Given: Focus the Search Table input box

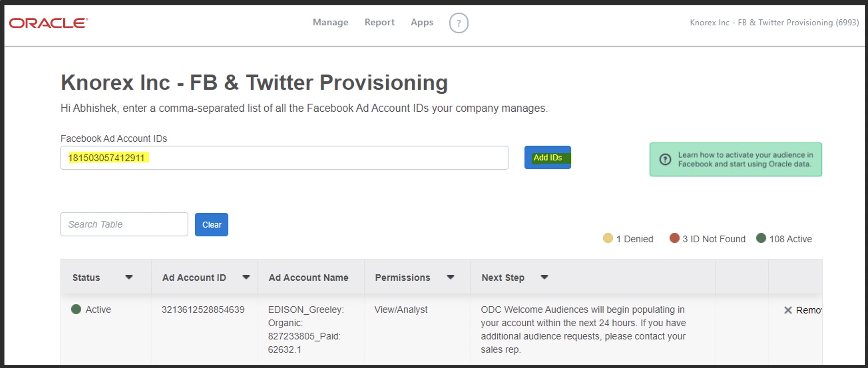Looking at the screenshot, I should pos(124,224).
